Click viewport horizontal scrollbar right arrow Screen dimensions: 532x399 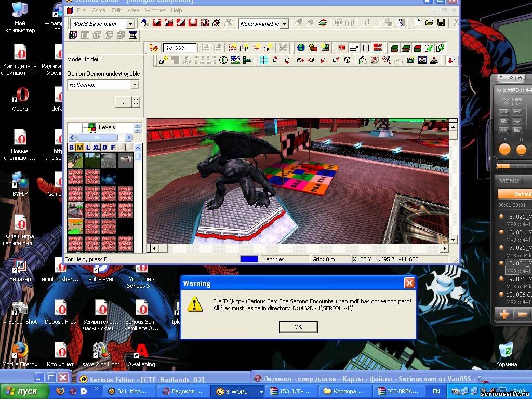(x=445, y=248)
